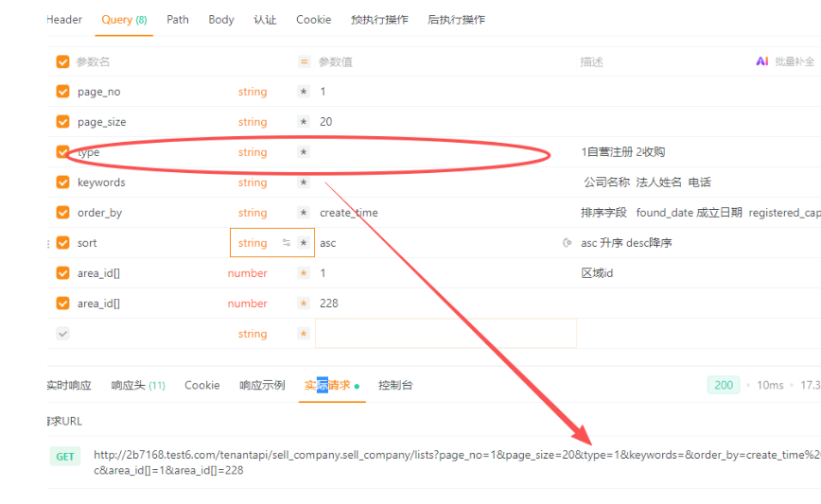Click the empty parameter value input field

445,334
